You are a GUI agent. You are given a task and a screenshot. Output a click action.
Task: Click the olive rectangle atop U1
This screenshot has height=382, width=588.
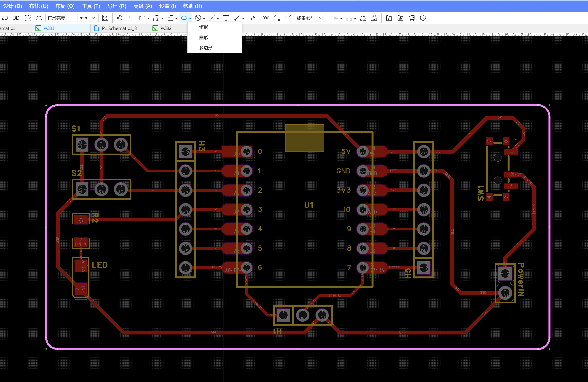[x=304, y=138]
